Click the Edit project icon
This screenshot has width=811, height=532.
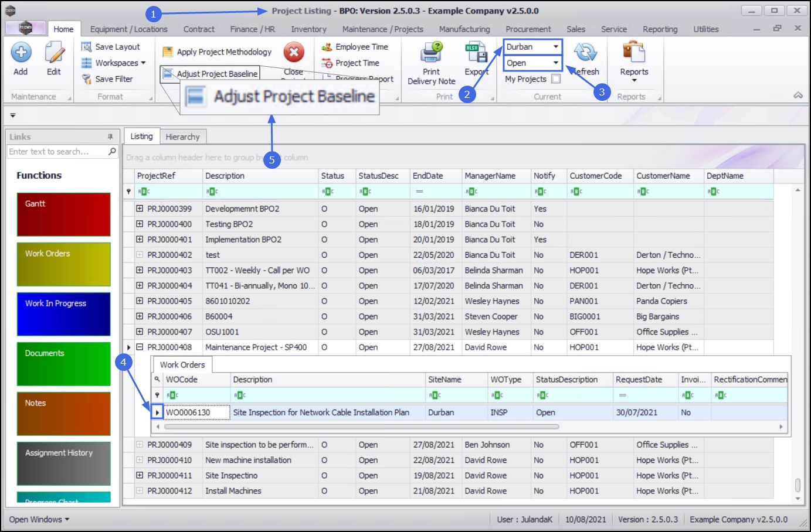(54, 52)
